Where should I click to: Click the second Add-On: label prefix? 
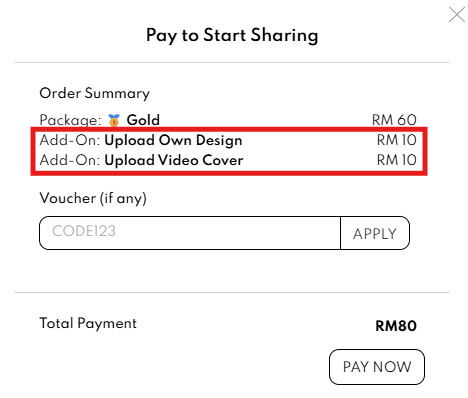[x=70, y=160]
